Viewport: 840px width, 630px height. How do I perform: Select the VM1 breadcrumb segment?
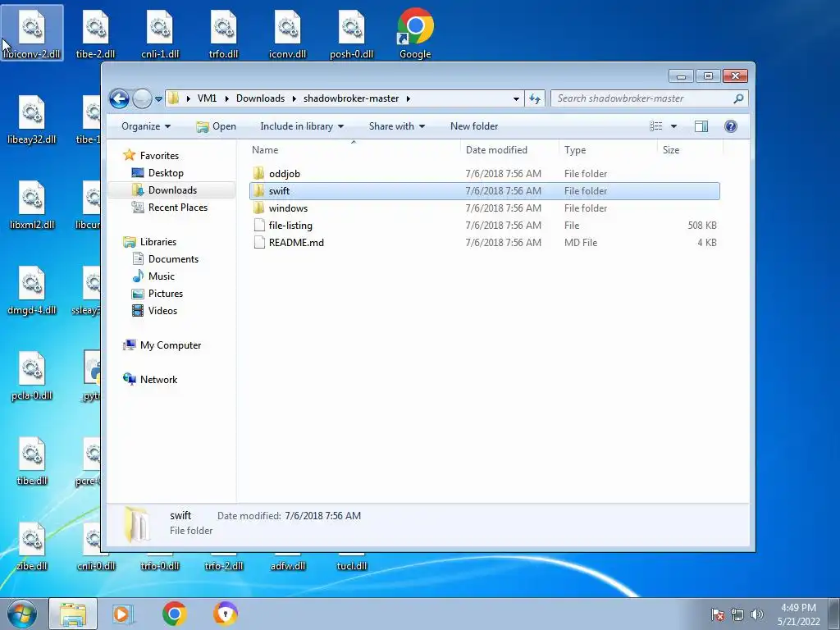tap(207, 98)
